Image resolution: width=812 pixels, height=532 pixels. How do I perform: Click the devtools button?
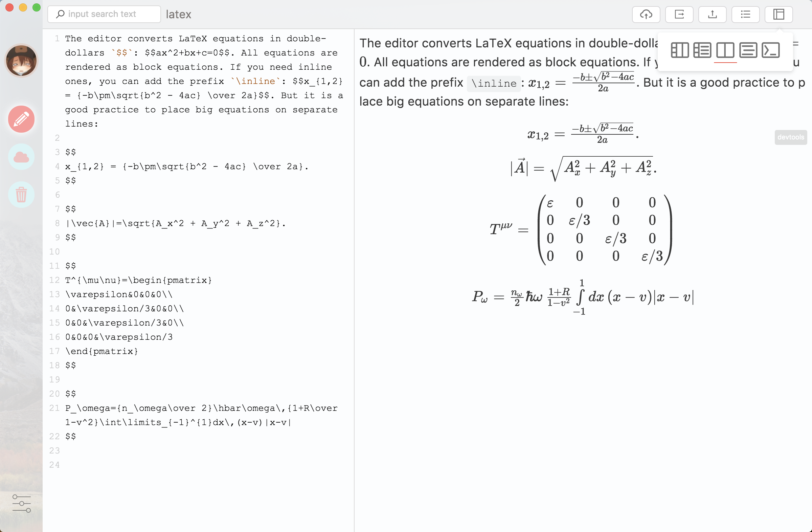[790, 137]
